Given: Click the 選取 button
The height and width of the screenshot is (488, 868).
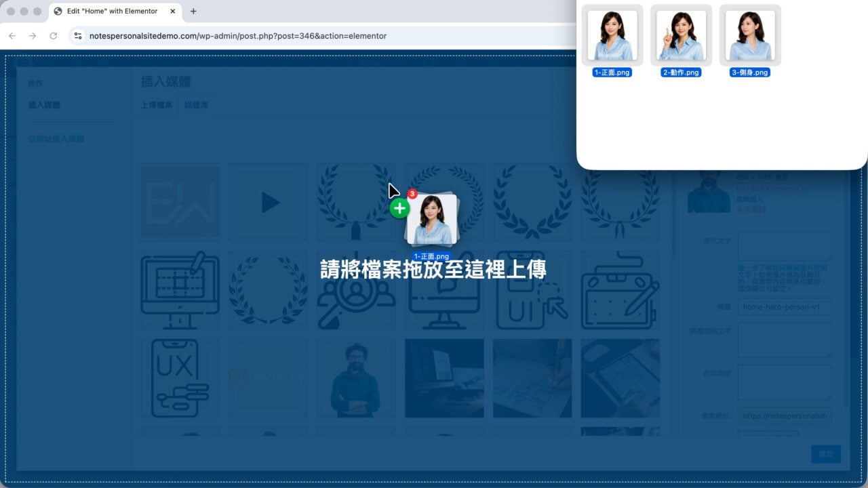Looking at the screenshot, I should [x=826, y=454].
